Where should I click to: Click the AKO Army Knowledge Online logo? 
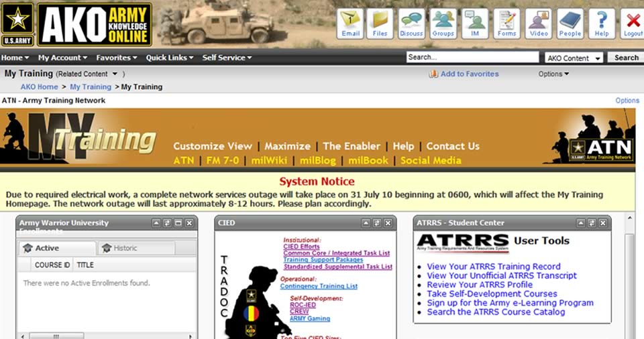[x=95, y=25]
